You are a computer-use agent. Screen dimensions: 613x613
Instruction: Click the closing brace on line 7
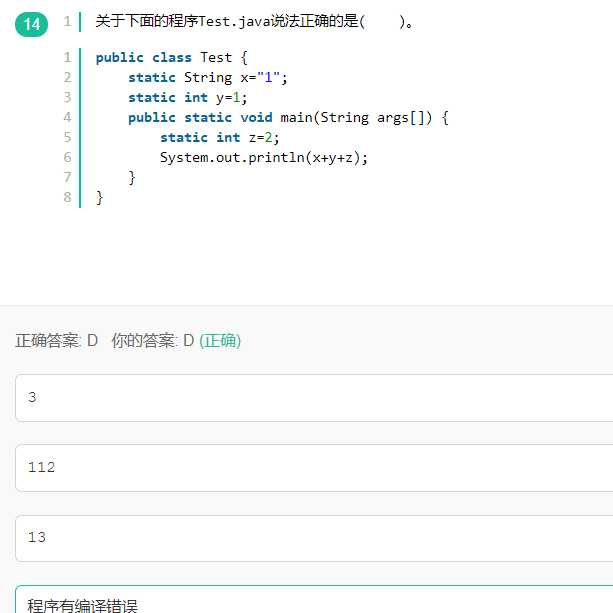pyautogui.click(x=132, y=177)
